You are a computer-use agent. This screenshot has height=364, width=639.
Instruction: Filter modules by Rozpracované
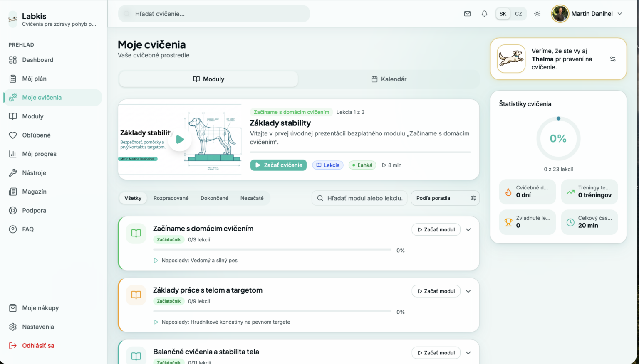coord(171,198)
